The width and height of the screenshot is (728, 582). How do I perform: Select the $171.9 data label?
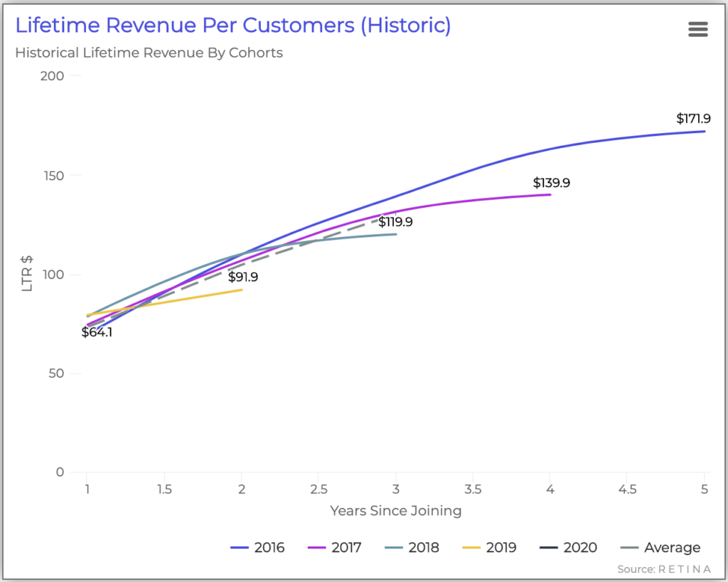pos(693,118)
